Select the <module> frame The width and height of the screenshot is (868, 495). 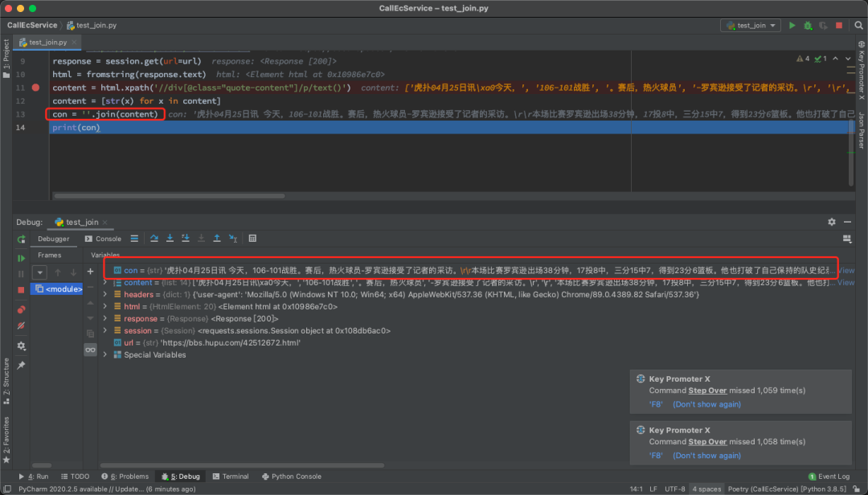tap(57, 289)
